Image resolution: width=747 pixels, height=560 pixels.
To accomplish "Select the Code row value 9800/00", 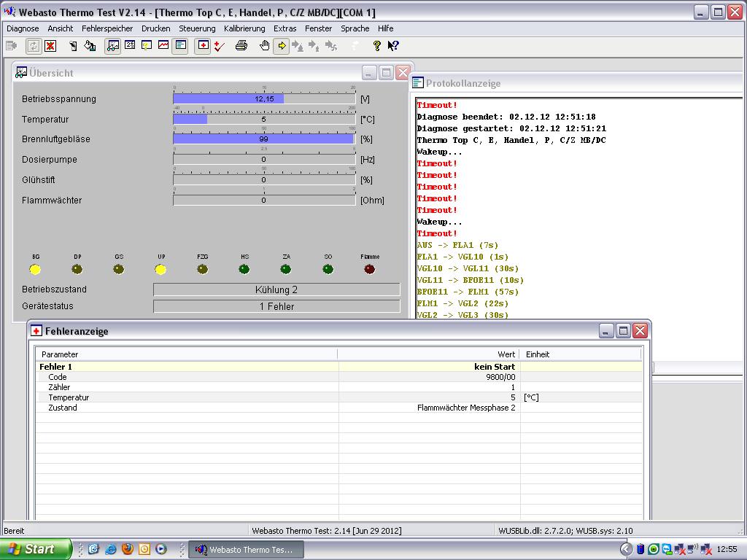I will (500, 377).
